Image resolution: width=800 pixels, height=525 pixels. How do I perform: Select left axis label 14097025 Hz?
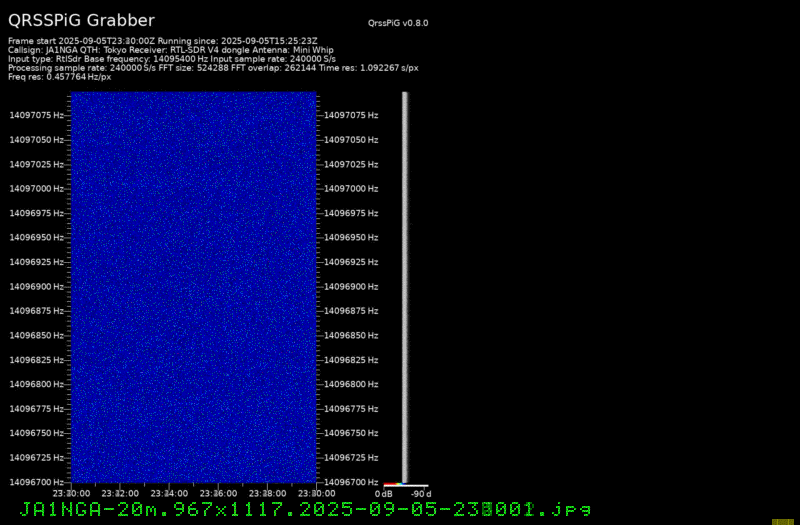pyautogui.click(x=36, y=164)
